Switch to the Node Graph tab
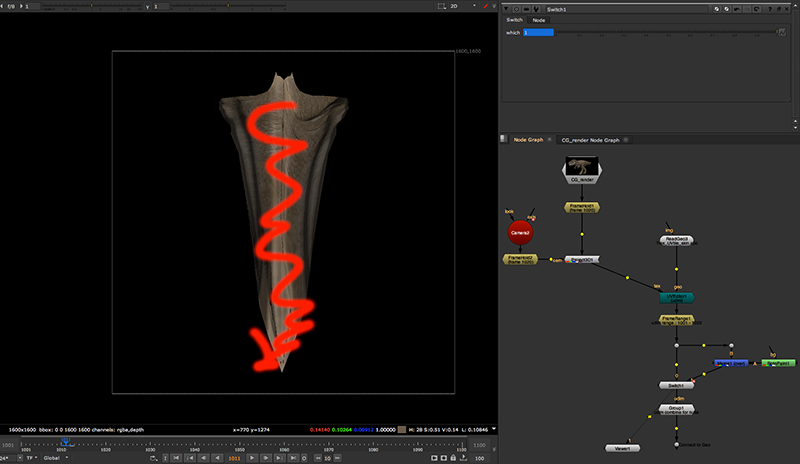The image size is (800, 464). 527,140
